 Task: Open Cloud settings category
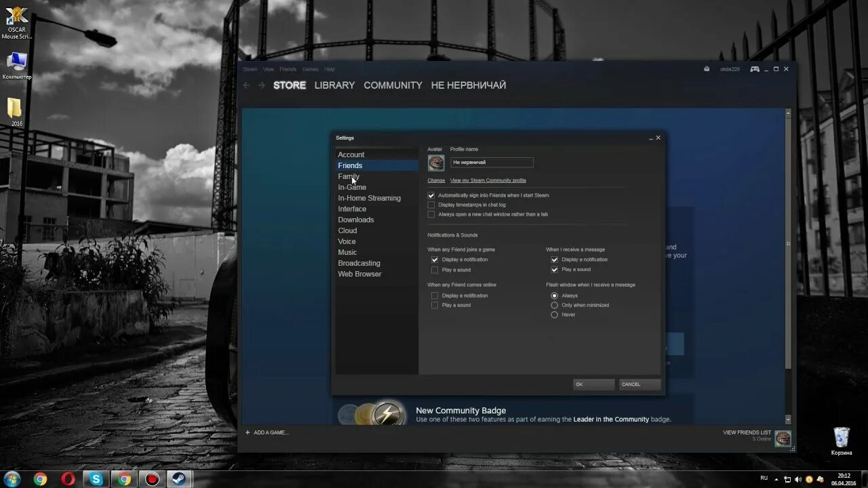pyautogui.click(x=377, y=230)
